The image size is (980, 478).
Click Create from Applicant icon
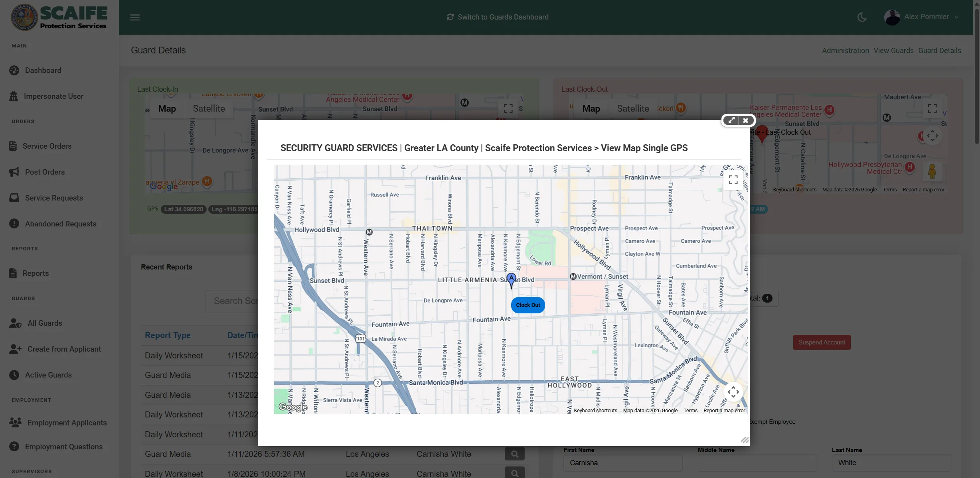[15, 349]
